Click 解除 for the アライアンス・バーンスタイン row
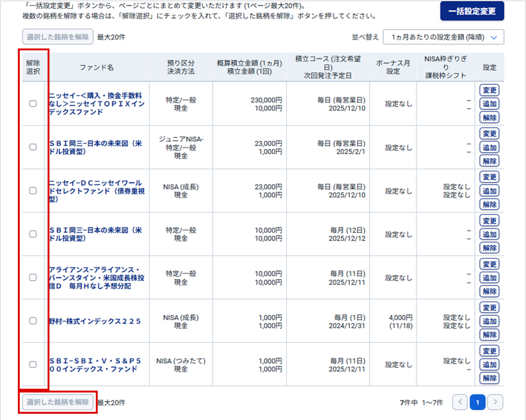Viewport: 526px width, 420px height. (489, 291)
